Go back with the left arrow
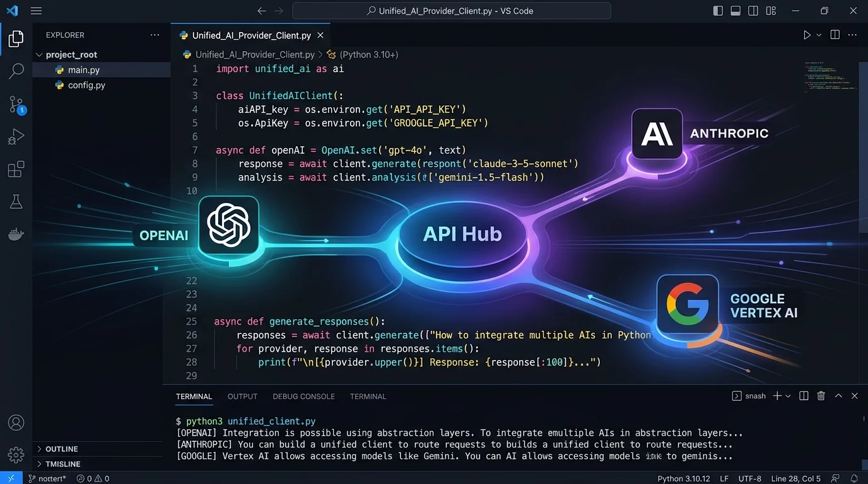 262,11
